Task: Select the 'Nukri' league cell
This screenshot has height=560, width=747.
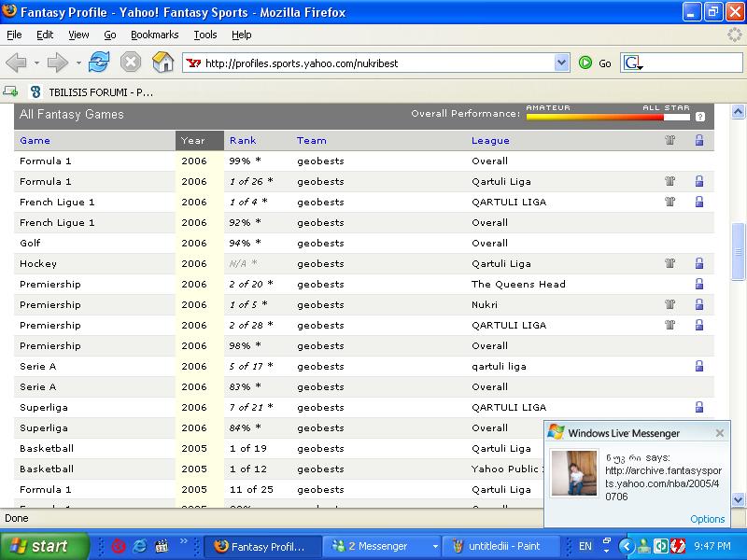Action: coord(485,305)
